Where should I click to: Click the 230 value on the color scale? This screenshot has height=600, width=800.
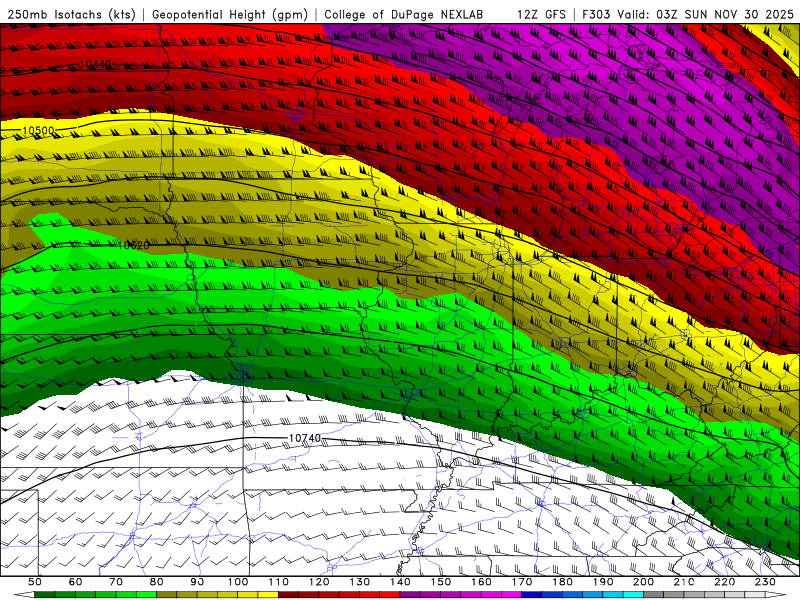tap(765, 582)
